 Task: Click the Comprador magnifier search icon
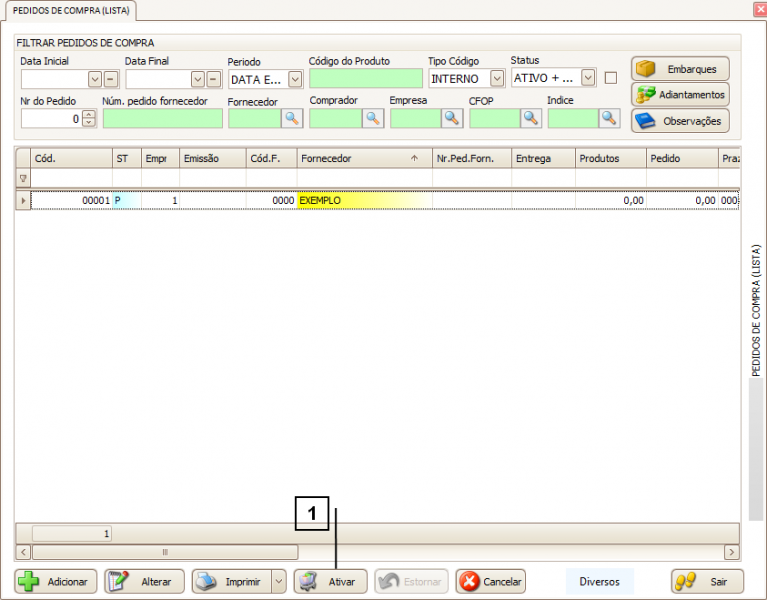[372, 118]
